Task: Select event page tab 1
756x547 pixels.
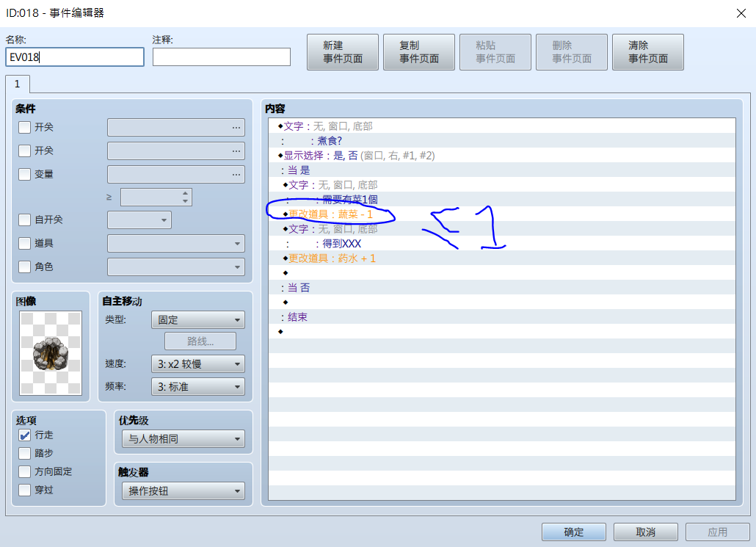Action: (x=18, y=84)
